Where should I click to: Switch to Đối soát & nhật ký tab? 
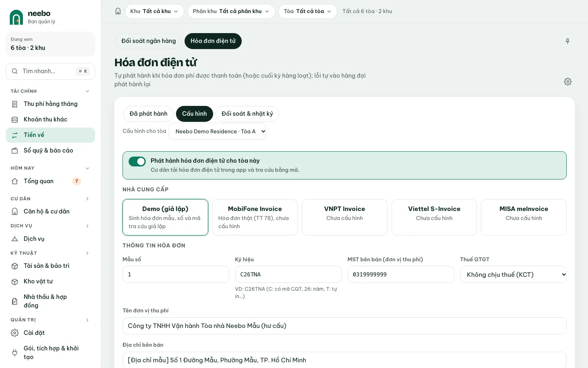[x=247, y=114]
